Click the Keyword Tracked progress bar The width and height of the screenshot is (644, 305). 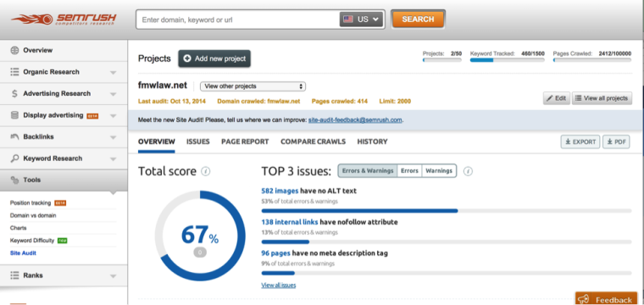508,60
